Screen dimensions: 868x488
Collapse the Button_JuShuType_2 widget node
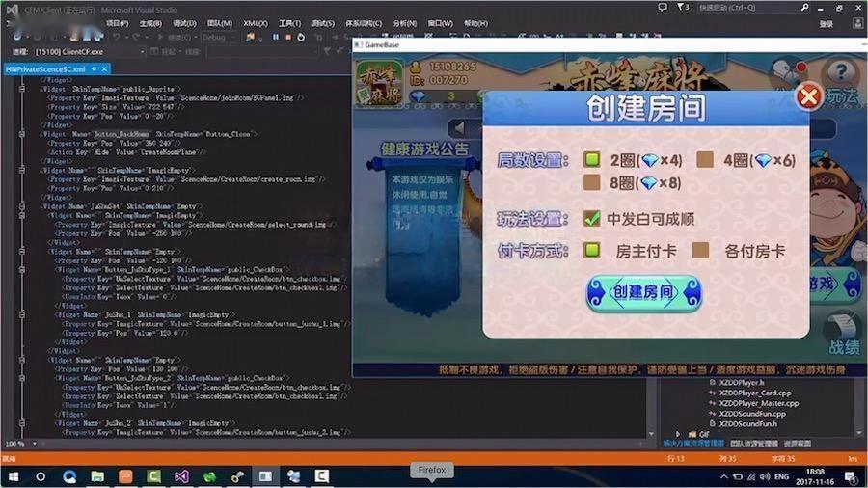click(x=22, y=378)
